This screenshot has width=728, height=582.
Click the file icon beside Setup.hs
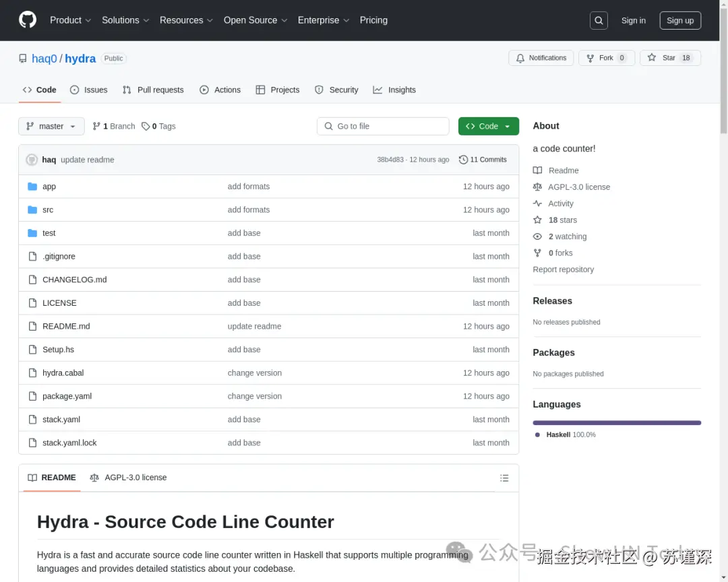32,350
